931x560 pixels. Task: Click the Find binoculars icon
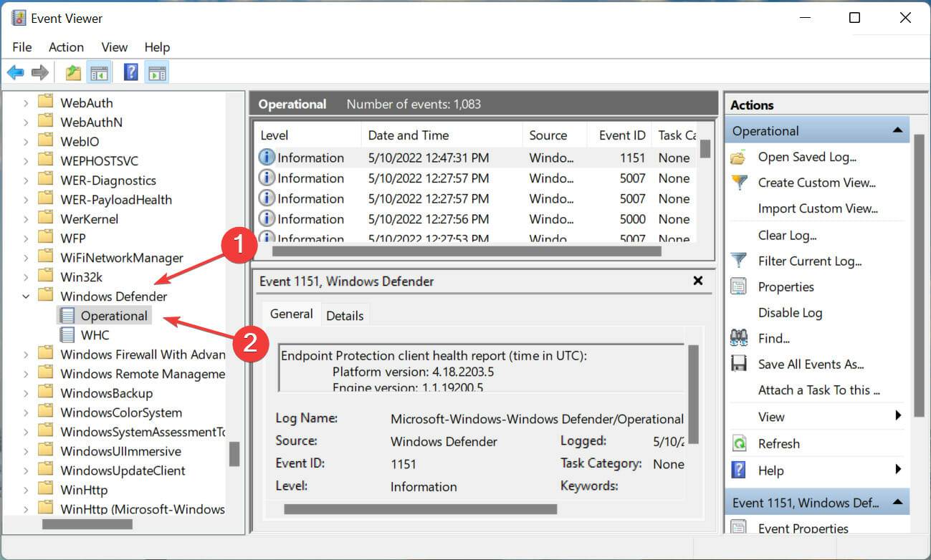[738, 338]
